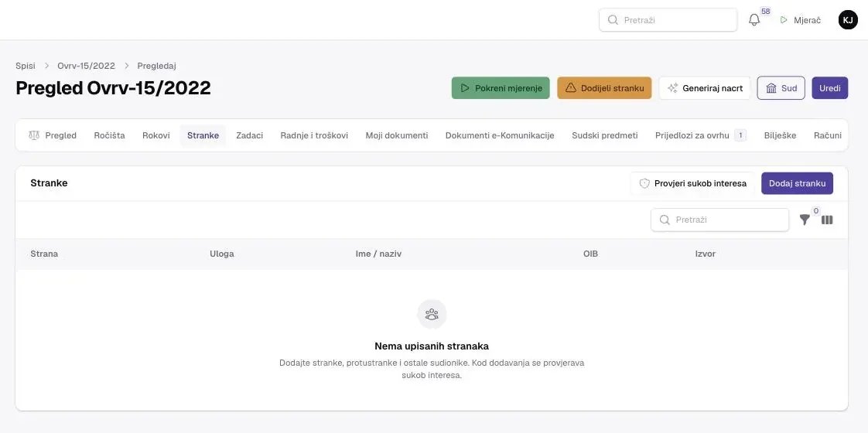Open the notifications bell
Screen dimensions: 868x433
click(754, 20)
